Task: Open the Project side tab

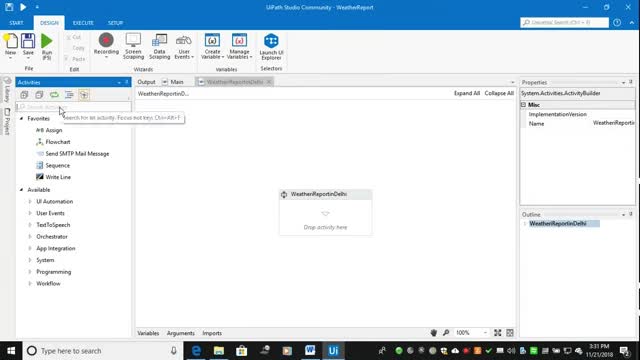Action: (x=7, y=122)
